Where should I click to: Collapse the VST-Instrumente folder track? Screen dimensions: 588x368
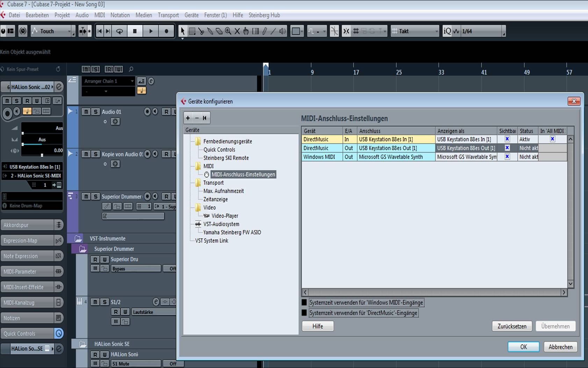tap(78, 239)
